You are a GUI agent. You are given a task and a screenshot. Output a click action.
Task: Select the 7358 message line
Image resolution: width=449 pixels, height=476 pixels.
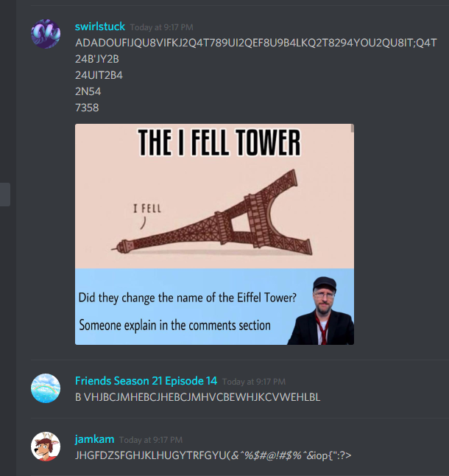(87, 108)
